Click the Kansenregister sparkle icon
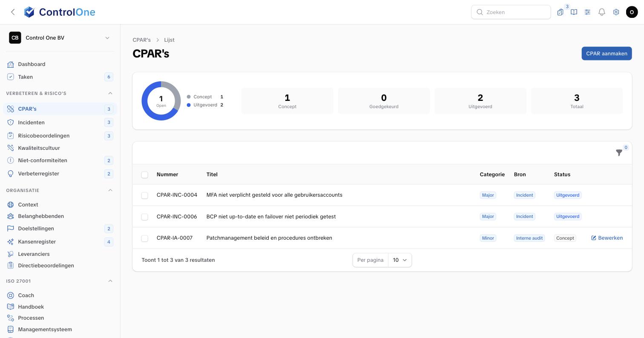The width and height of the screenshot is (644, 338). tap(11, 241)
